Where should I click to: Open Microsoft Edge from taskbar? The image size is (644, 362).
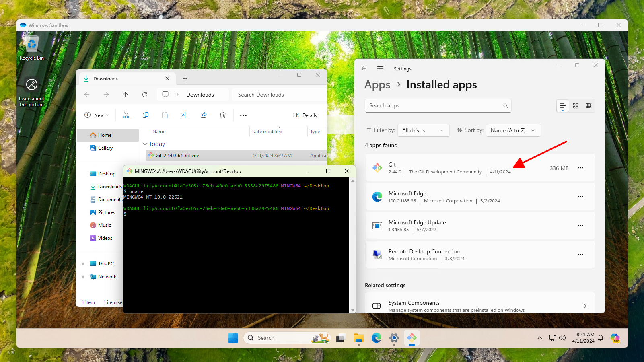click(x=377, y=338)
